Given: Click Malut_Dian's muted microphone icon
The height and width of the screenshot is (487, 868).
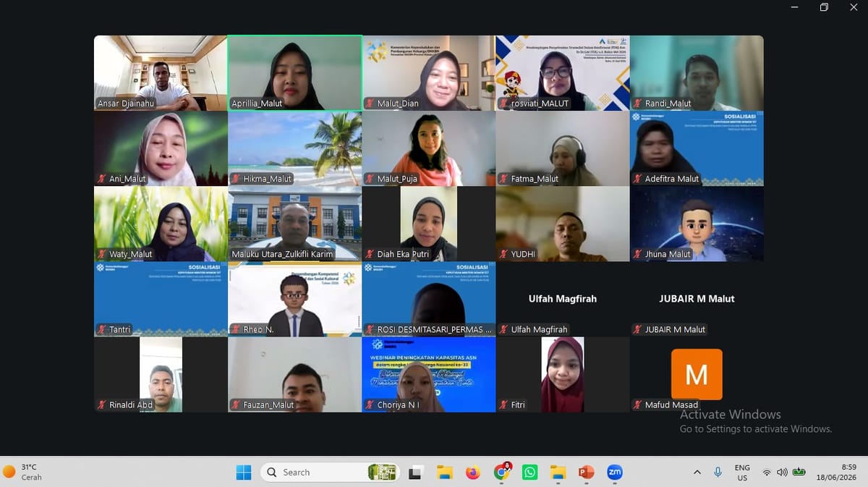Looking at the screenshot, I should (x=370, y=103).
